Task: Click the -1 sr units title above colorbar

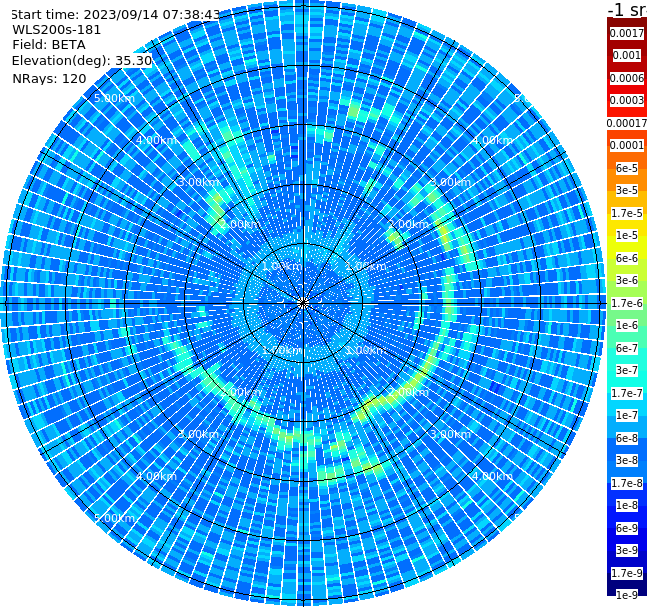Action: click(x=627, y=10)
